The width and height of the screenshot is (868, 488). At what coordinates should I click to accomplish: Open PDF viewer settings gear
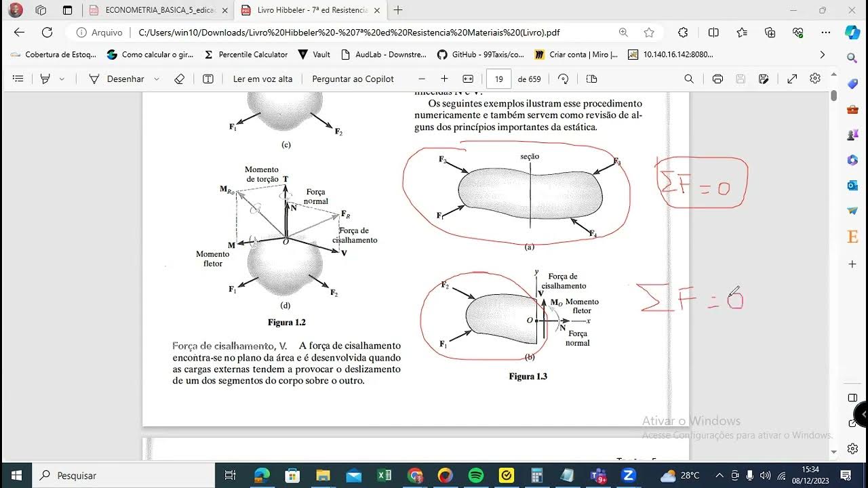coord(815,79)
